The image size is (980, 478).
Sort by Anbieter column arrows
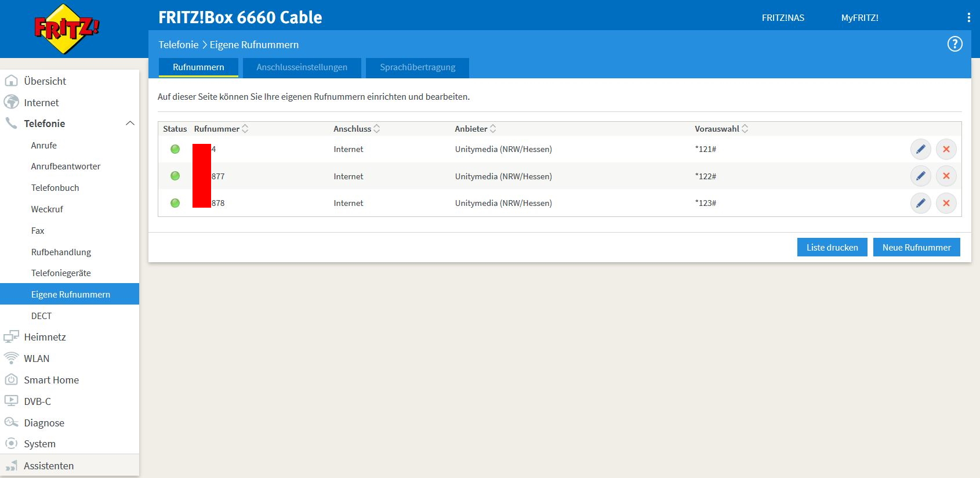coord(493,129)
